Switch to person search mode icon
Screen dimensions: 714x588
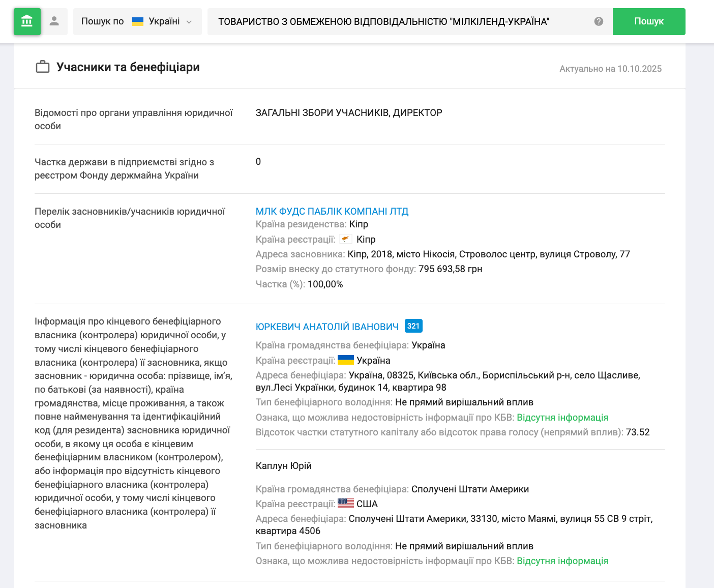click(54, 21)
